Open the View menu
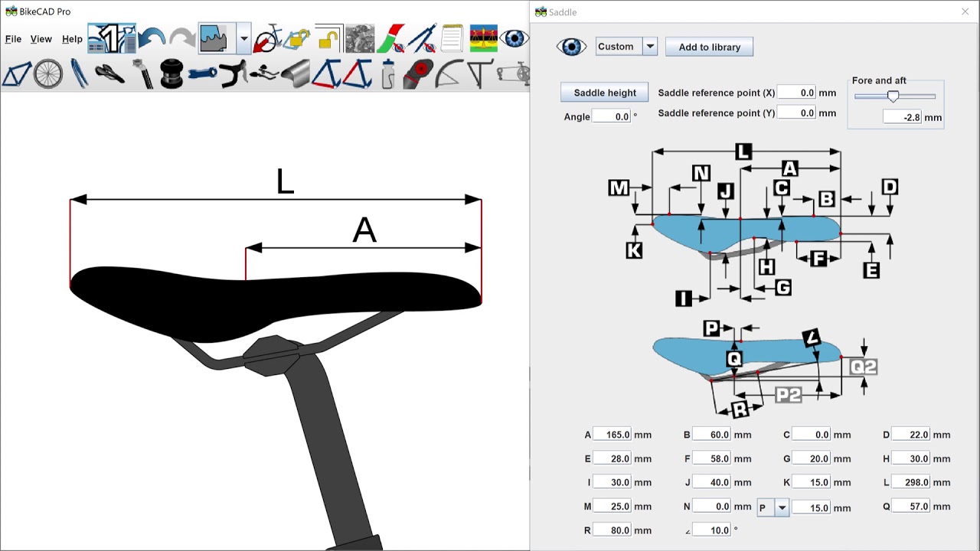 point(41,39)
